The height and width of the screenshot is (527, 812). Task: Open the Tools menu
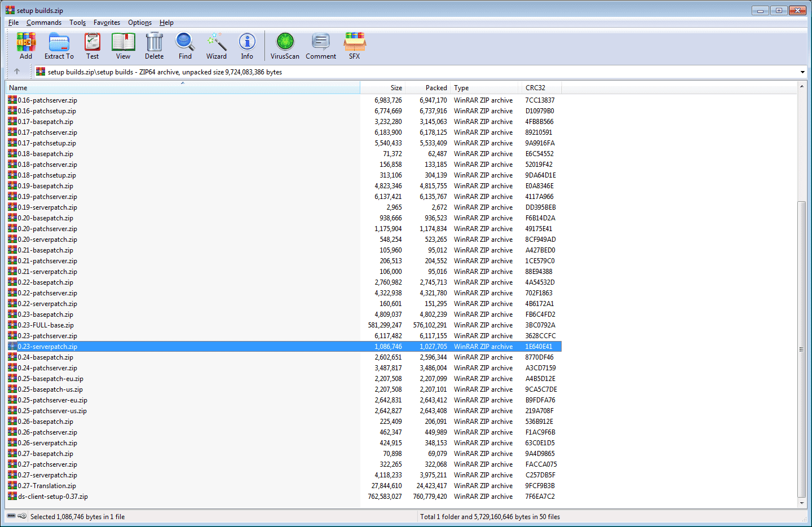tap(78, 23)
